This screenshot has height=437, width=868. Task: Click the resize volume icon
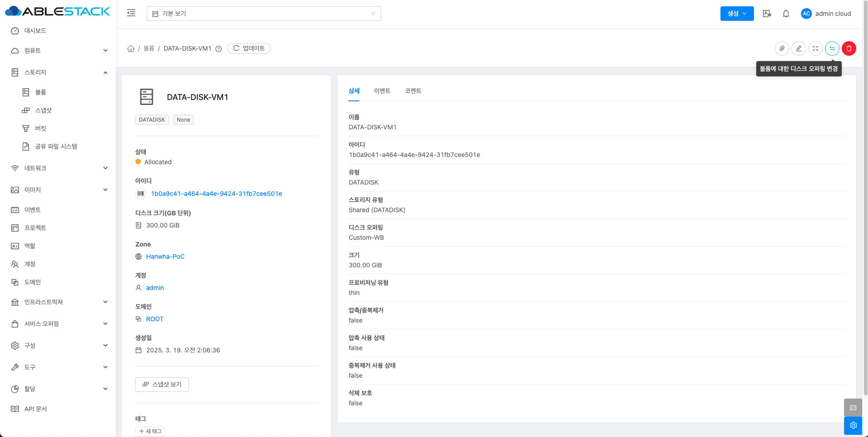pyautogui.click(x=815, y=48)
